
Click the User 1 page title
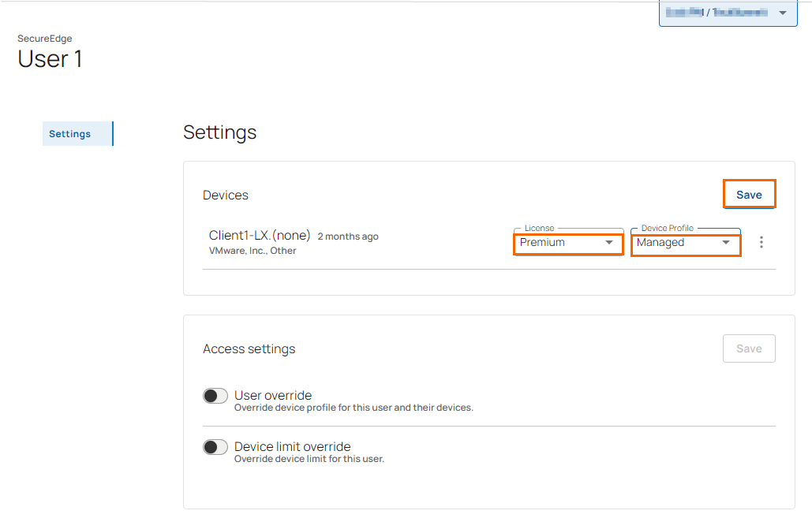coord(50,59)
